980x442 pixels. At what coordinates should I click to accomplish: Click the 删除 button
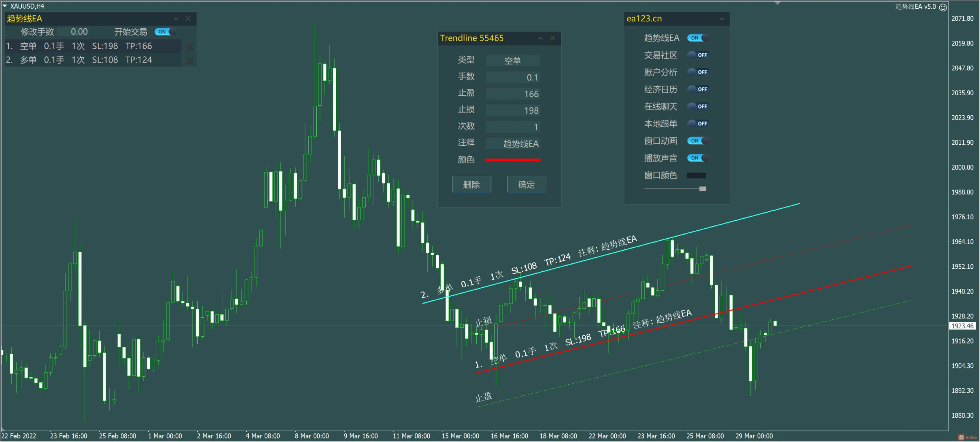471,184
